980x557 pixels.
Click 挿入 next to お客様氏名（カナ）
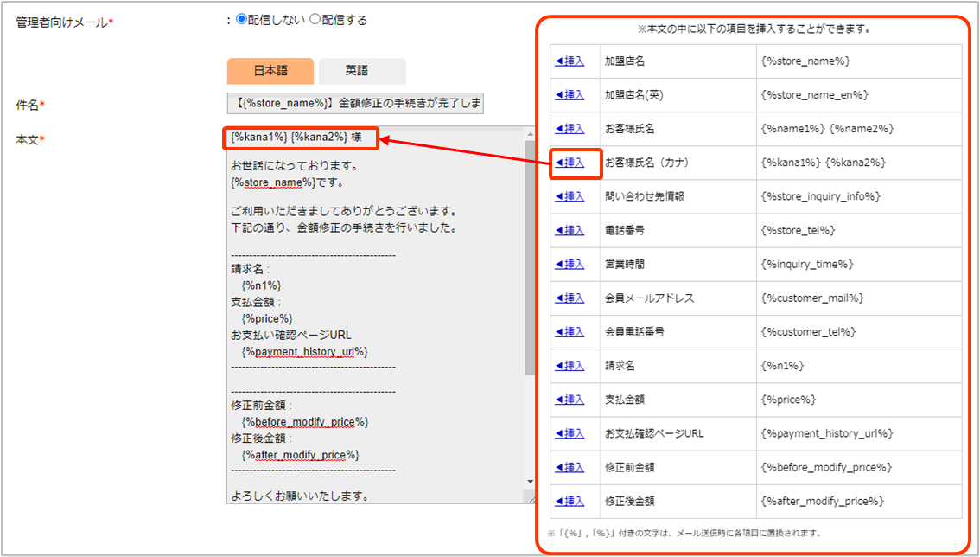(570, 163)
